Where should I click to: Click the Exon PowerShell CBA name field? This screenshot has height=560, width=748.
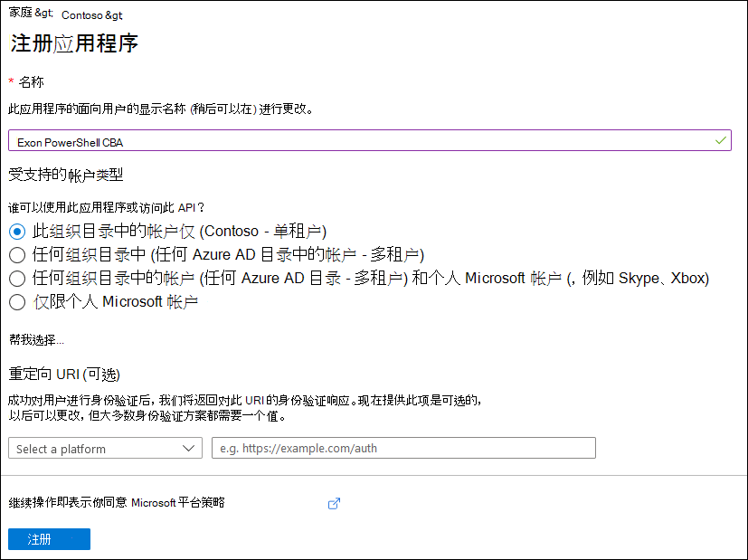370,140
